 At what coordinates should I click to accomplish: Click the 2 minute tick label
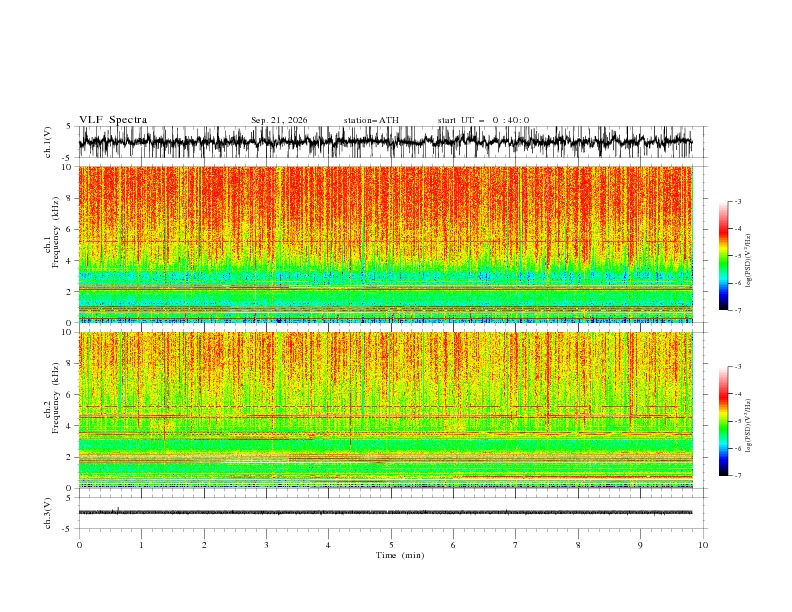coord(204,545)
